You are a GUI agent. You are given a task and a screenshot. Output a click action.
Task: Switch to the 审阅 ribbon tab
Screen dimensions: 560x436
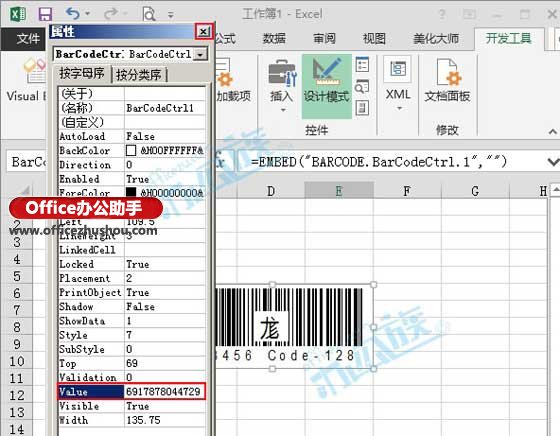(x=324, y=38)
